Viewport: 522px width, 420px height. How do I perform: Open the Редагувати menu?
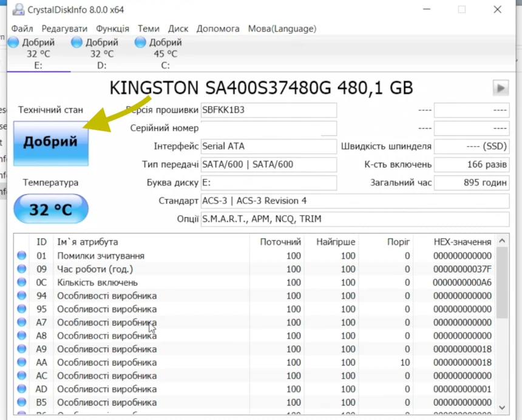[64, 29]
